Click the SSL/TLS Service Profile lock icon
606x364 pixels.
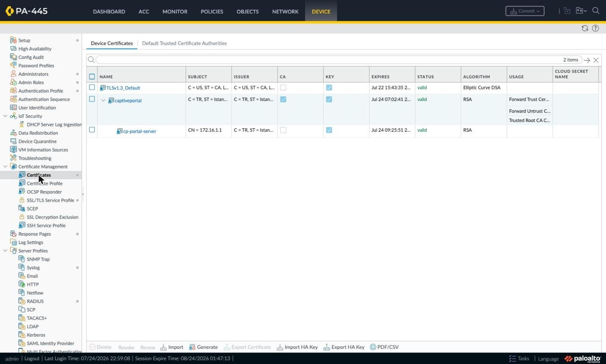tap(22, 200)
